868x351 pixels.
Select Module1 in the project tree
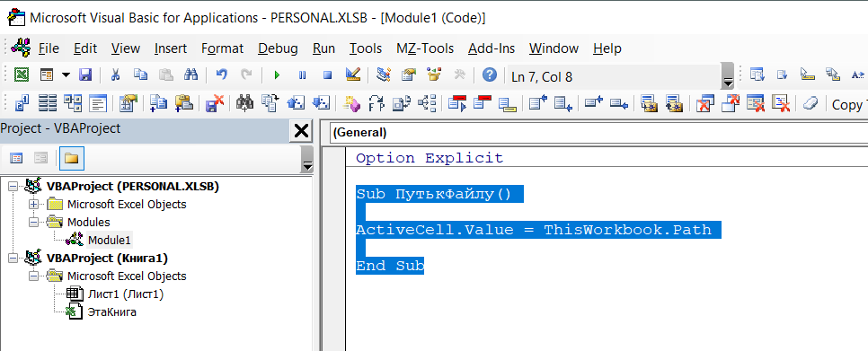[x=109, y=240]
